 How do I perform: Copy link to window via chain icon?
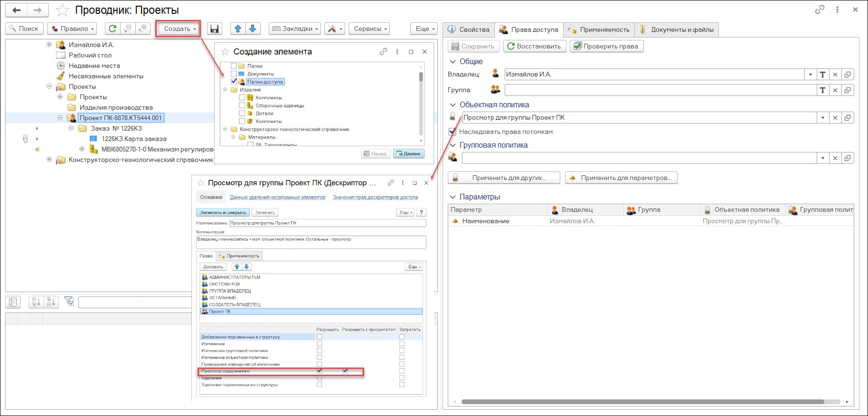[820, 9]
